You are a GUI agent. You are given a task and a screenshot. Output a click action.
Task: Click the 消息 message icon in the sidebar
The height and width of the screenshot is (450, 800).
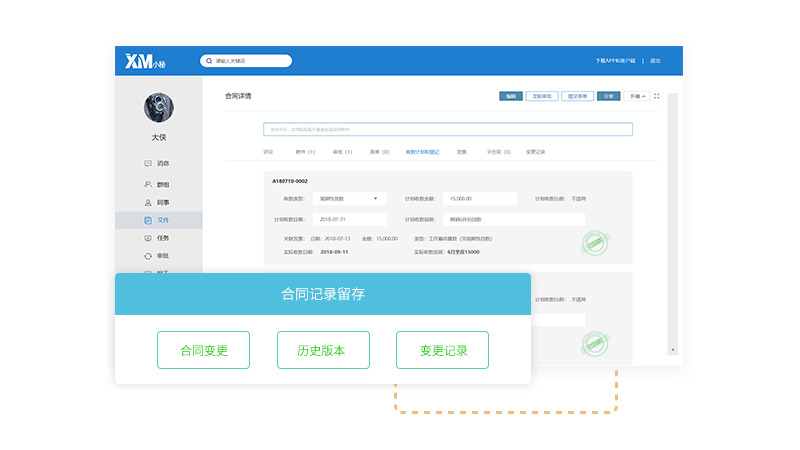pyautogui.click(x=148, y=163)
